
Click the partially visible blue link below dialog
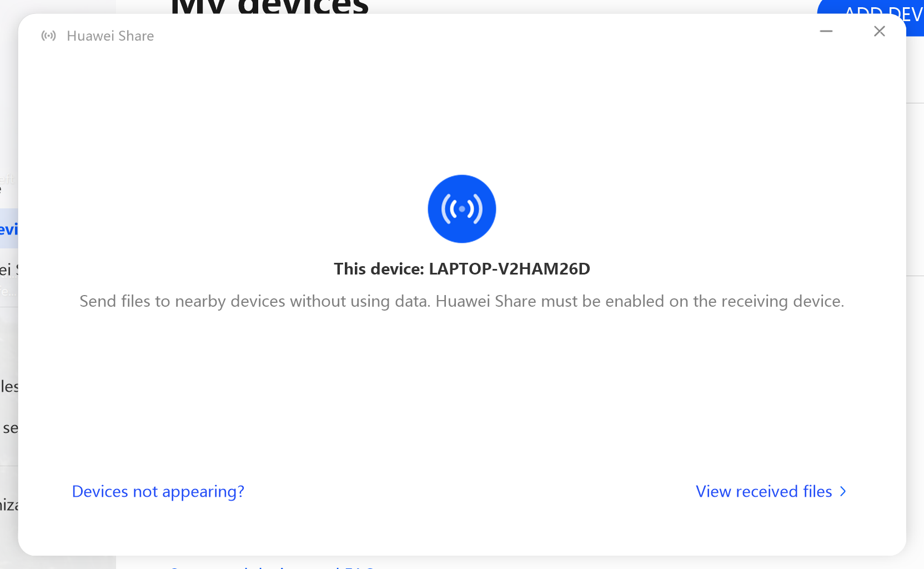(272, 566)
